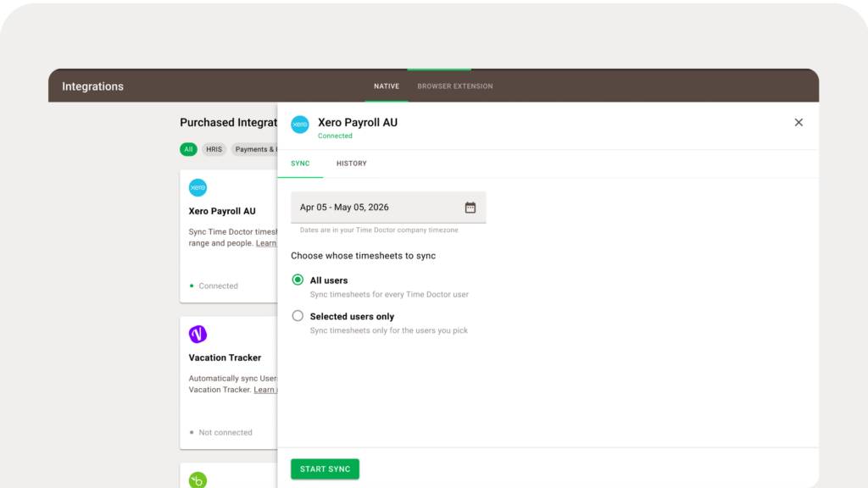This screenshot has width=868, height=488.
Task: Select the Selected users only option
Action: [298, 316]
